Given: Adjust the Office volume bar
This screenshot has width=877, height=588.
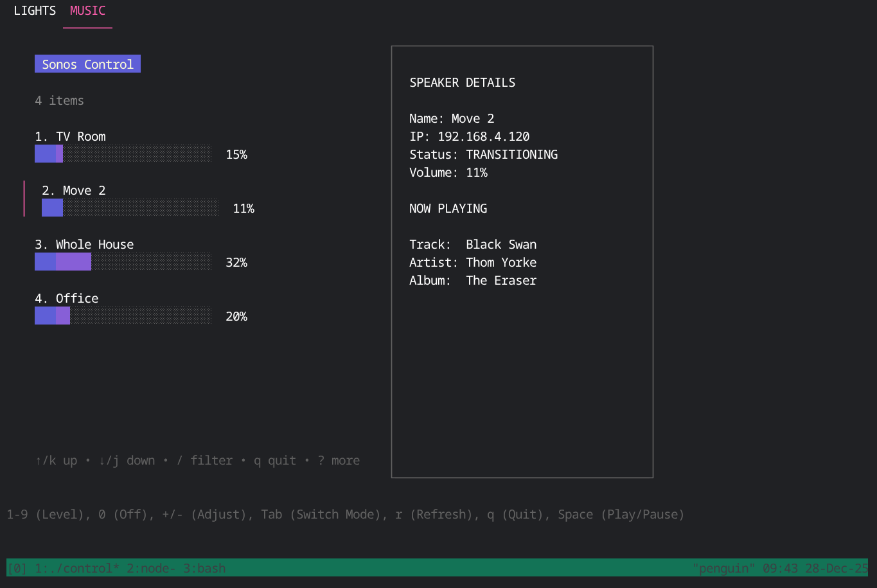Looking at the screenshot, I should [123, 316].
